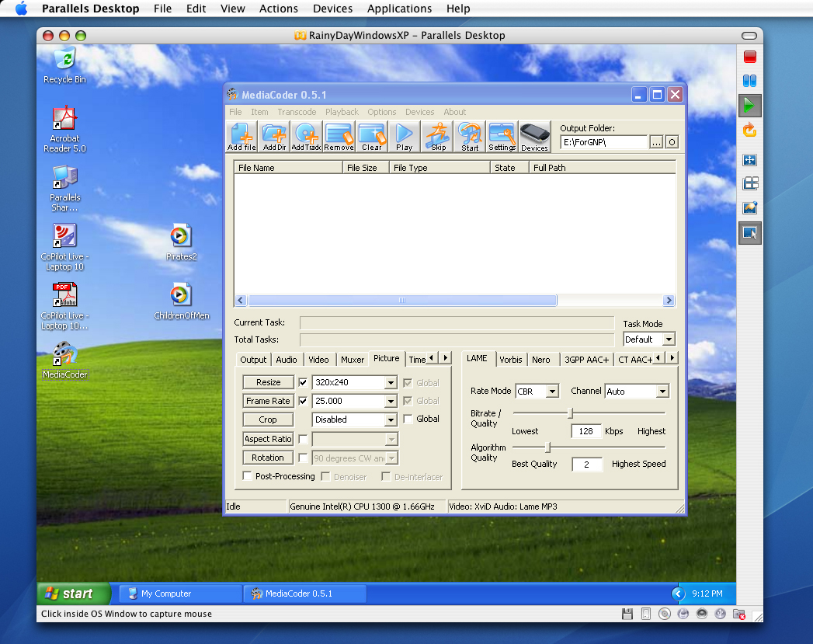Open the Playback menu
This screenshot has height=644, width=813.
tap(342, 112)
